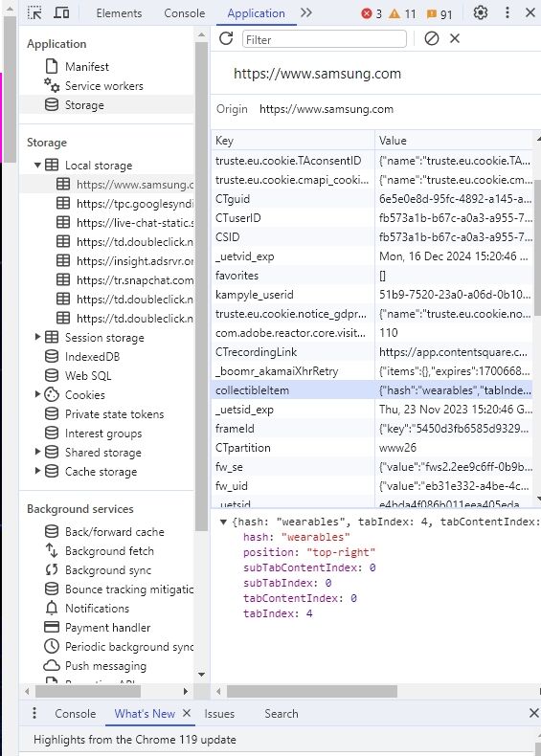Open Private state tokens

[114, 414]
